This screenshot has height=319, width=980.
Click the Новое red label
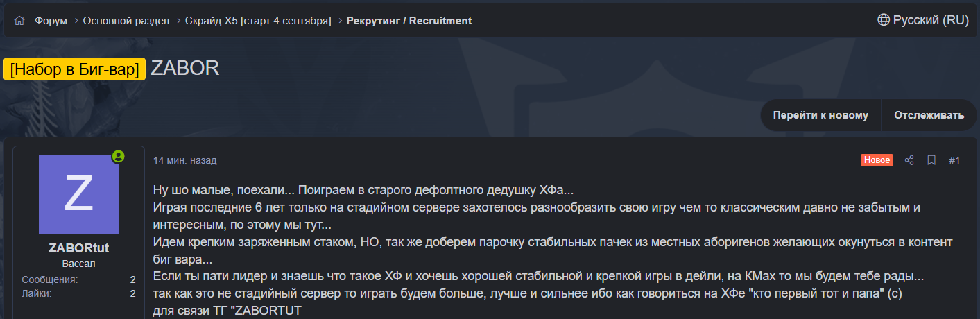pyautogui.click(x=877, y=160)
